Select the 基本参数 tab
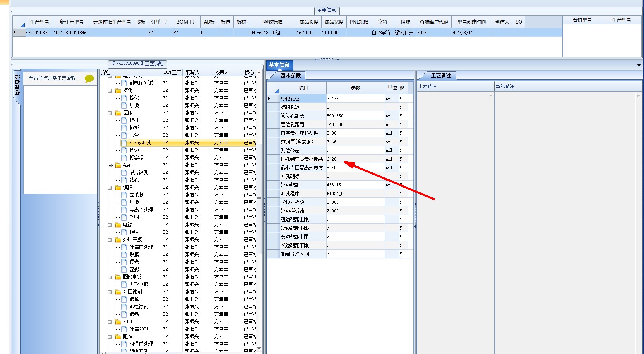Viewport: 644px width, 354px height. point(291,75)
